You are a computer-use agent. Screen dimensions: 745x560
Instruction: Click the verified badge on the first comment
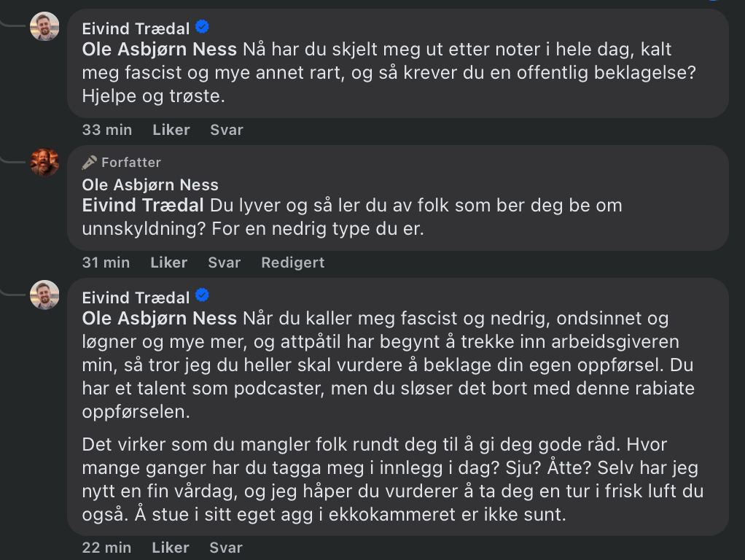tap(203, 28)
